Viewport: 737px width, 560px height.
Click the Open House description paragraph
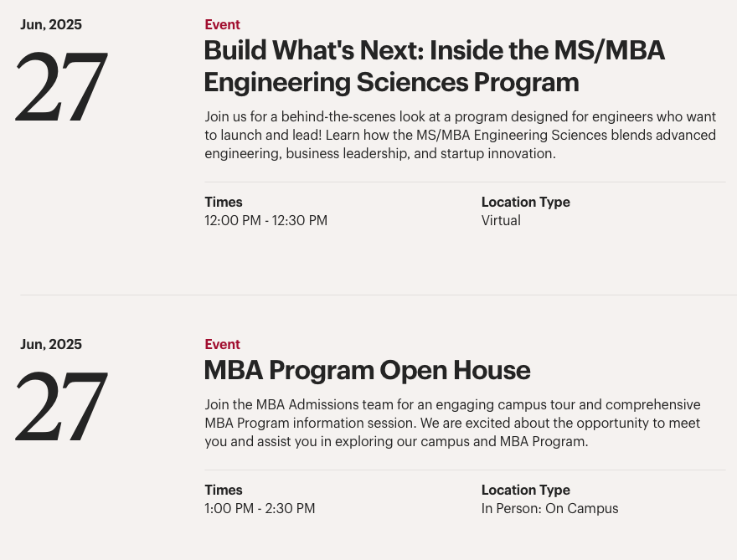(x=452, y=423)
